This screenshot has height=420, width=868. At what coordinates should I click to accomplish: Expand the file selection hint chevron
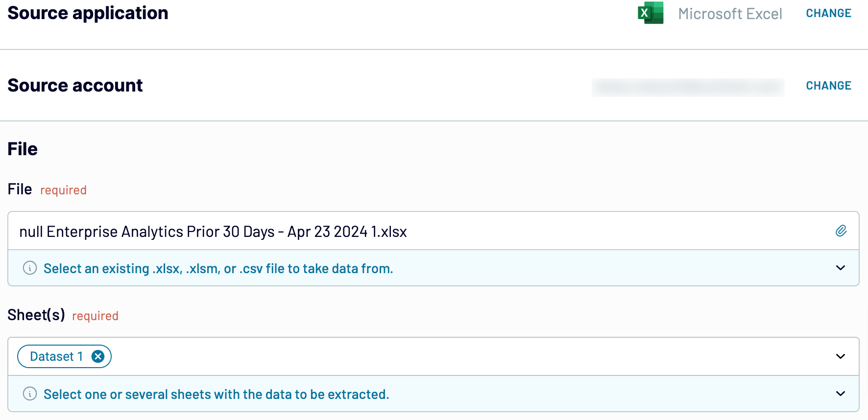point(841,268)
